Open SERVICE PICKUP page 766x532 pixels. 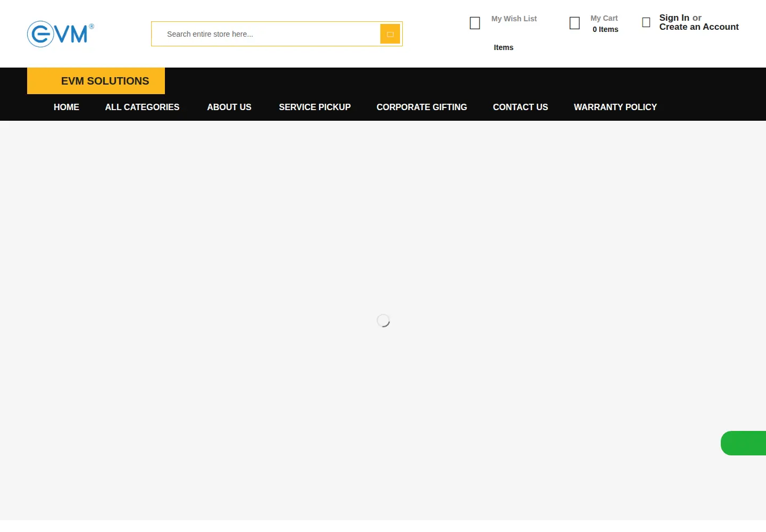(315, 107)
